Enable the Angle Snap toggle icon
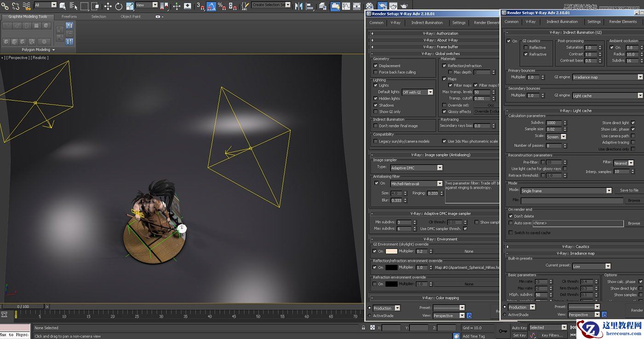 (212, 6)
